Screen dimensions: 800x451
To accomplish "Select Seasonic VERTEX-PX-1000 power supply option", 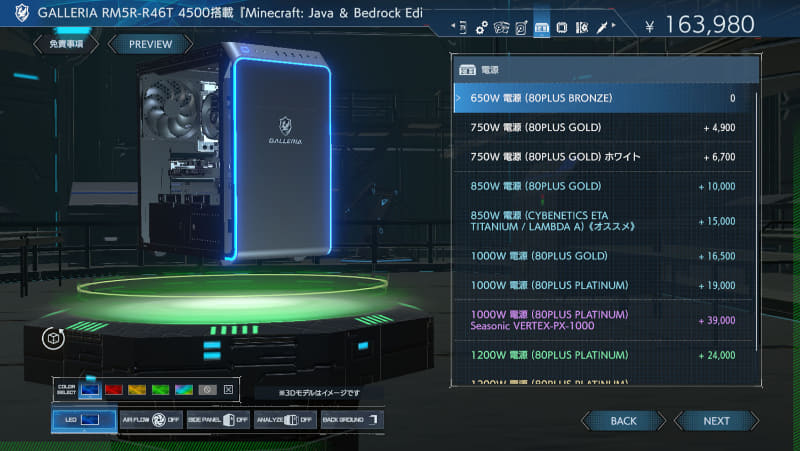I will (603, 320).
